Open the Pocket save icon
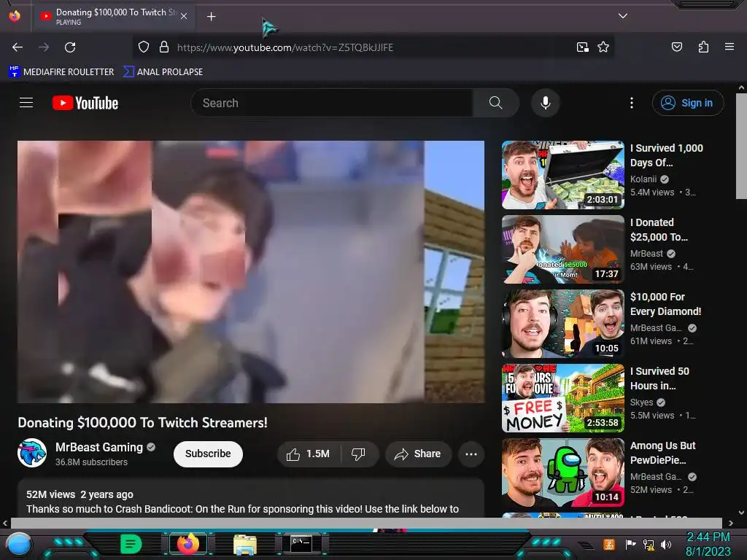The height and width of the screenshot is (560, 747). [677, 47]
